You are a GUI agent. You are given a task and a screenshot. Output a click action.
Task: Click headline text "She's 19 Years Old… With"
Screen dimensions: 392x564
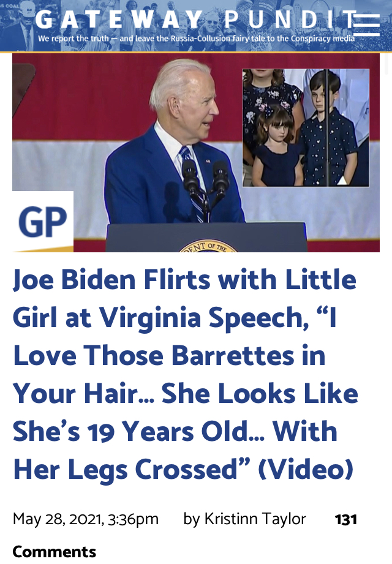(x=175, y=431)
